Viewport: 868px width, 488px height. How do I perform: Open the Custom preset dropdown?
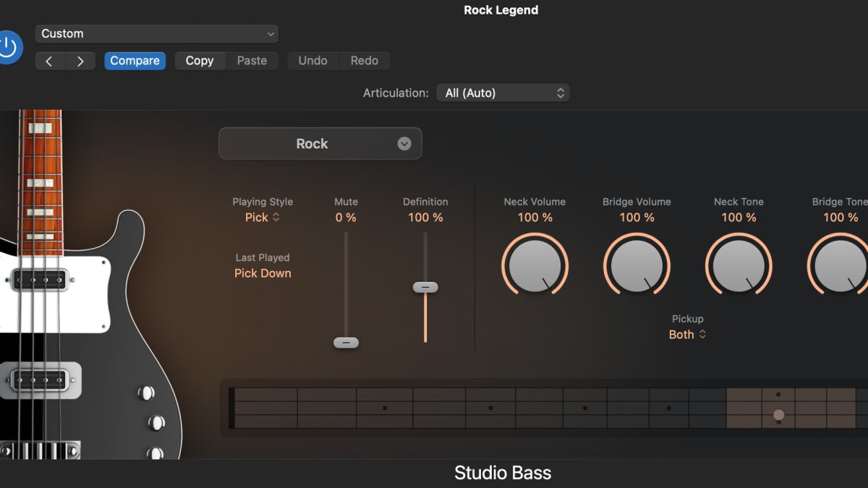pyautogui.click(x=157, y=34)
